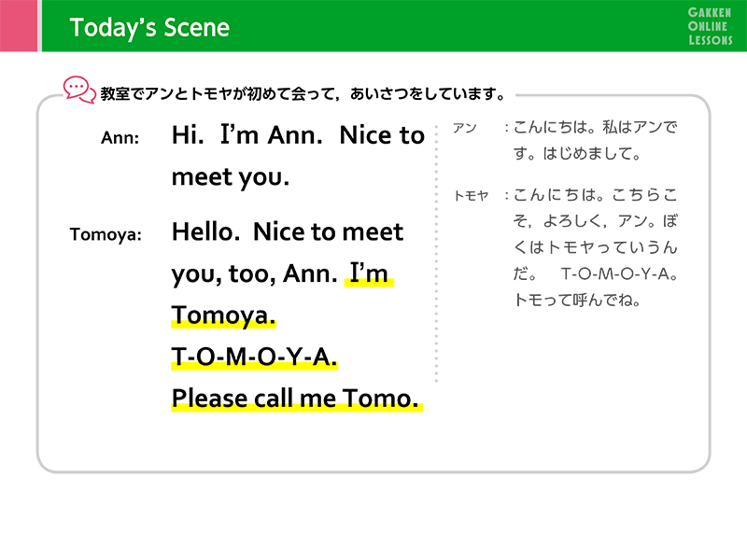Click the "Tomoya:" speaker label
This screenshot has width=747, height=560.
(x=106, y=234)
